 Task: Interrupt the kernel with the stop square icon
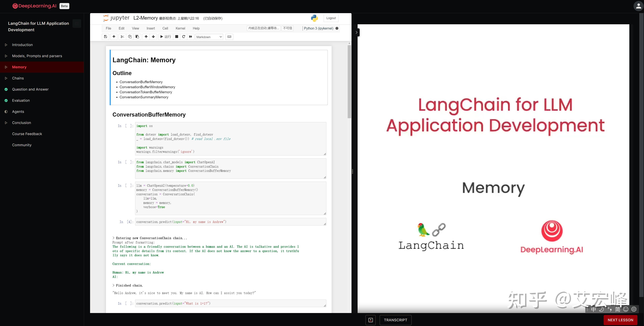[x=177, y=37]
